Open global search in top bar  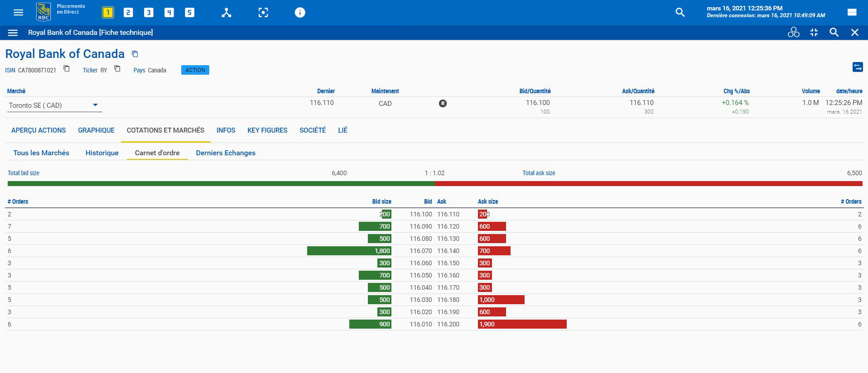(680, 12)
